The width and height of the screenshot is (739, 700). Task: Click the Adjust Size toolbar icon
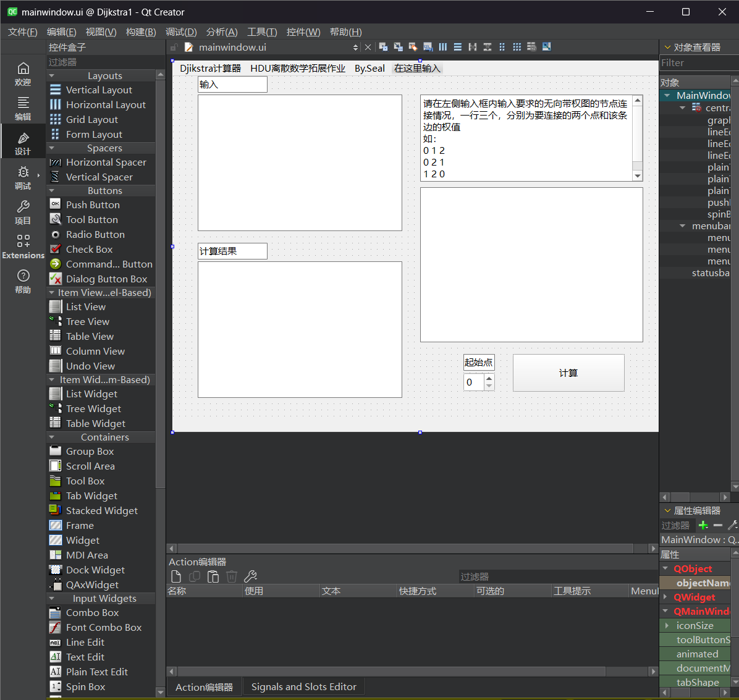pyautogui.click(x=547, y=47)
